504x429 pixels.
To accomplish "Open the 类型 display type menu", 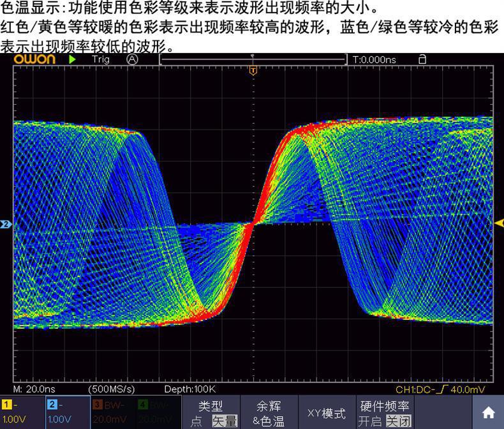I will (x=211, y=412).
